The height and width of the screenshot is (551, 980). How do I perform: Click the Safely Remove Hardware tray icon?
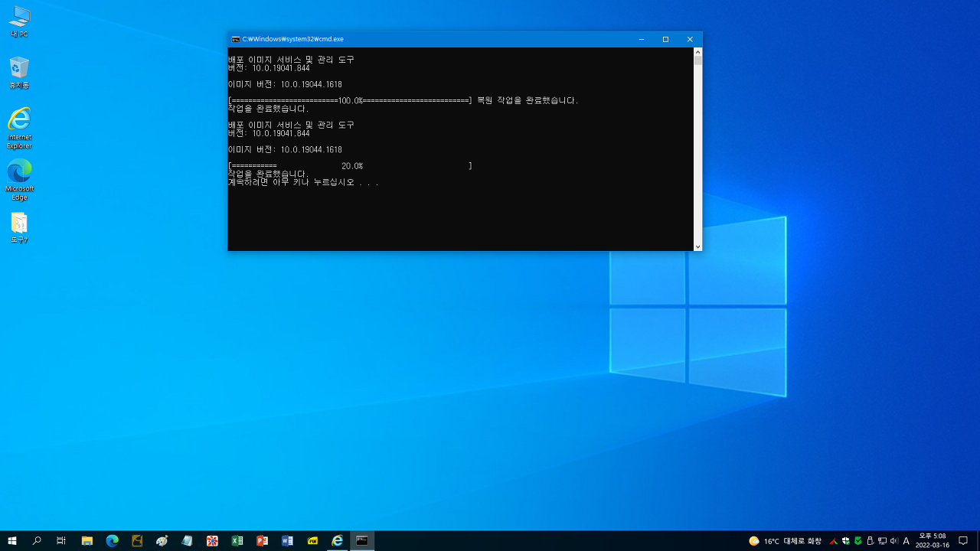[871, 541]
